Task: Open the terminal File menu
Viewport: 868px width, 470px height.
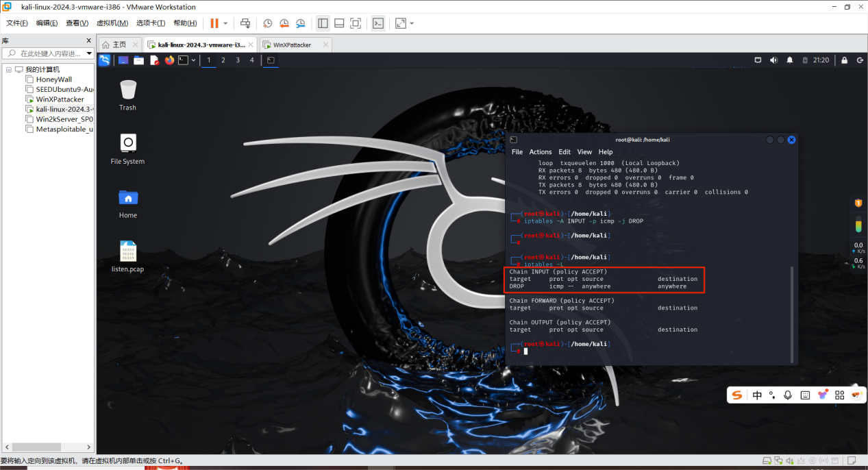Action: (517, 152)
